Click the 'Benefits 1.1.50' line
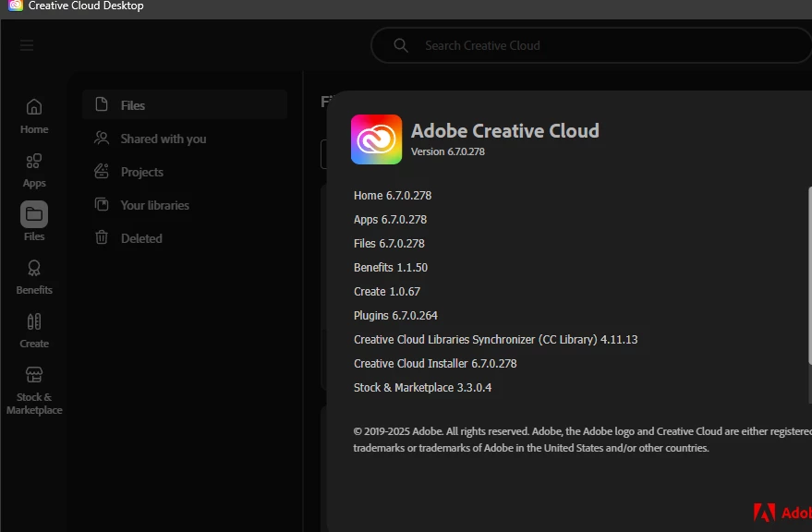The height and width of the screenshot is (532, 812). (x=391, y=267)
